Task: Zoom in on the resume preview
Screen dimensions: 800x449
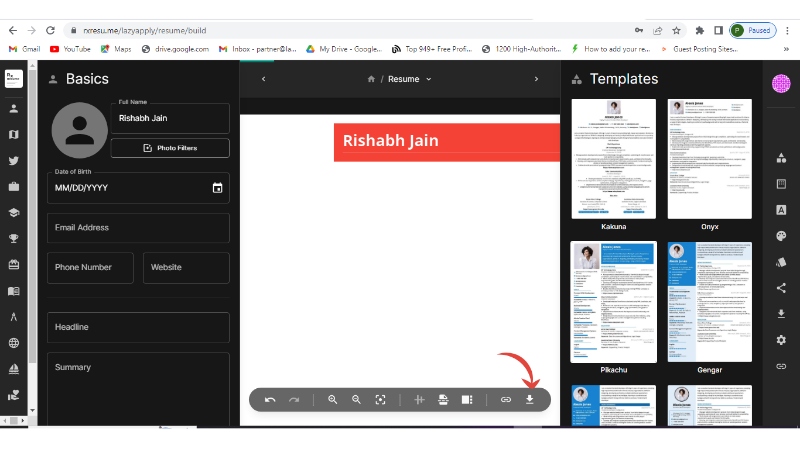Action: [x=333, y=400]
